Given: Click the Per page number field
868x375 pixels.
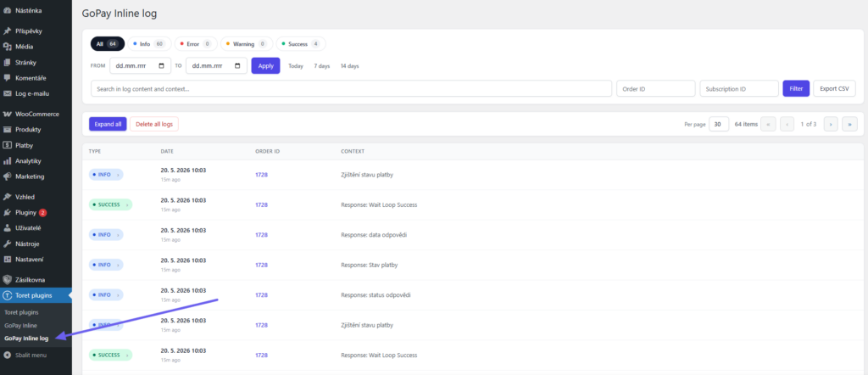Looking at the screenshot, I should pyautogui.click(x=719, y=124).
